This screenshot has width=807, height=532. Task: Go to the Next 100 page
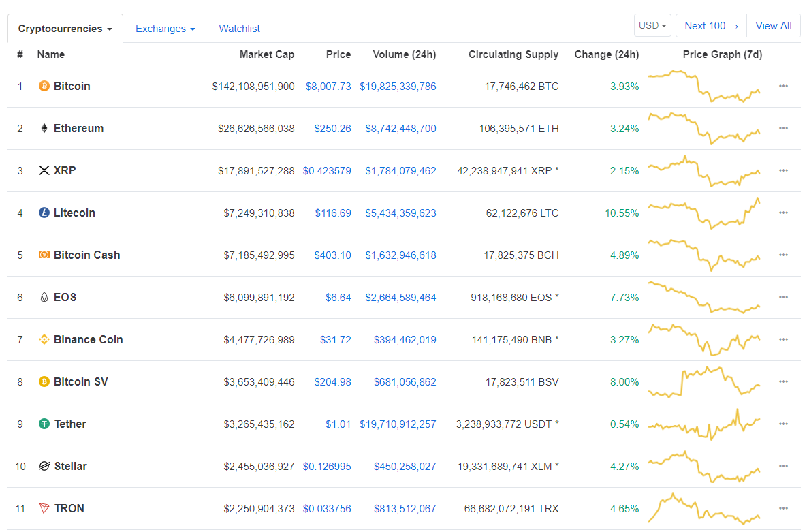tap(711, 26)
